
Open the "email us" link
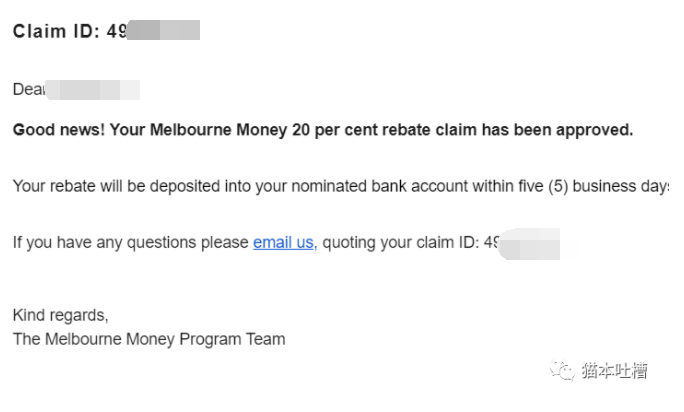pyautogui.click(x=285, y=242)
